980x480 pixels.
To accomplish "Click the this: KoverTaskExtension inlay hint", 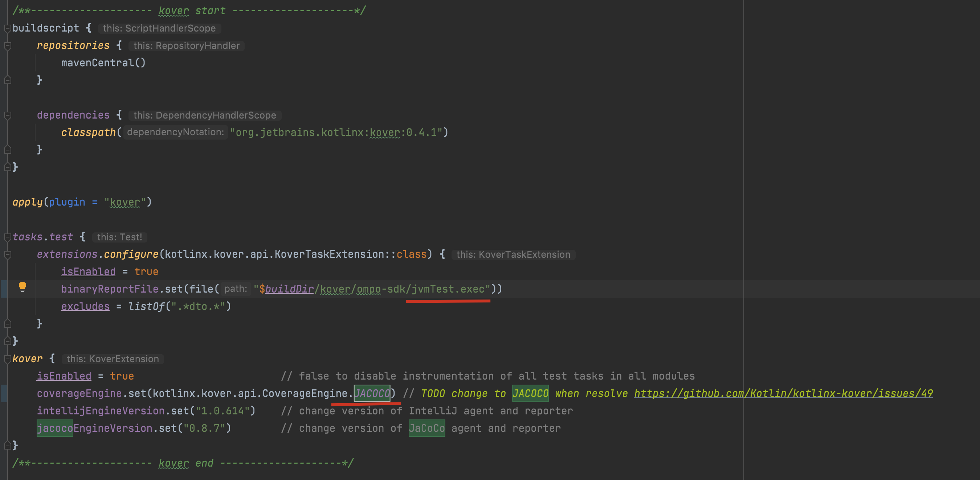I will pos(513,254).
